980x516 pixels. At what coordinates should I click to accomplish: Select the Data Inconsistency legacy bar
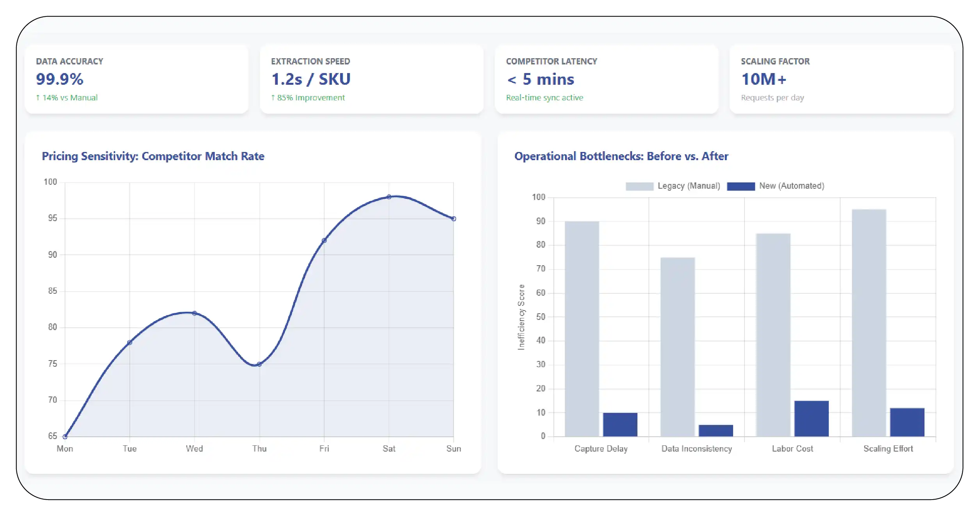click(677, 347)
